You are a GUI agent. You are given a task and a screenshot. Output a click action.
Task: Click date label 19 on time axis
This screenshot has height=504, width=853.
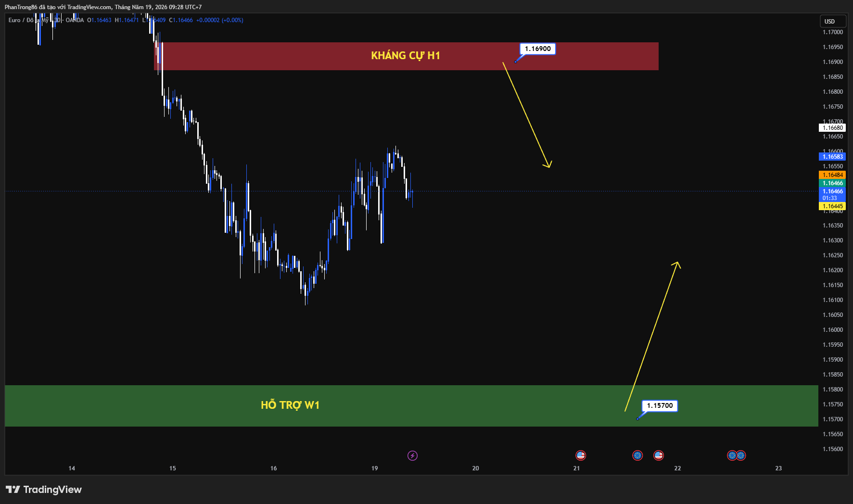[x=375, y=468]
